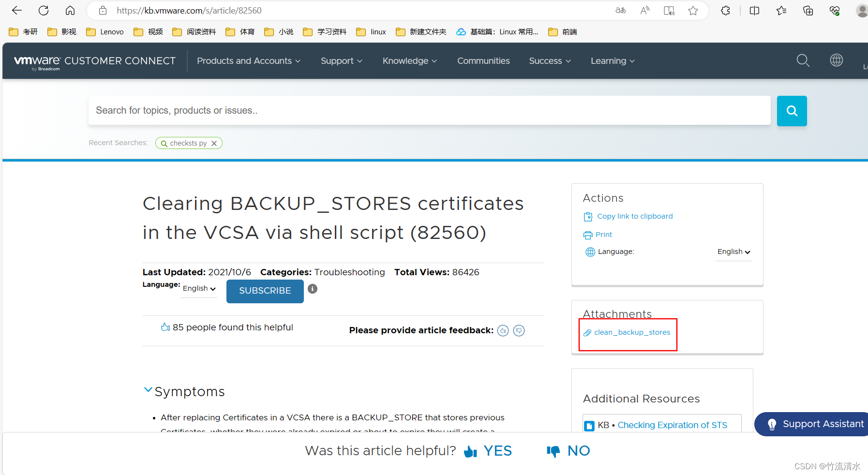Go back to the previous page

[x=17, y=10]
